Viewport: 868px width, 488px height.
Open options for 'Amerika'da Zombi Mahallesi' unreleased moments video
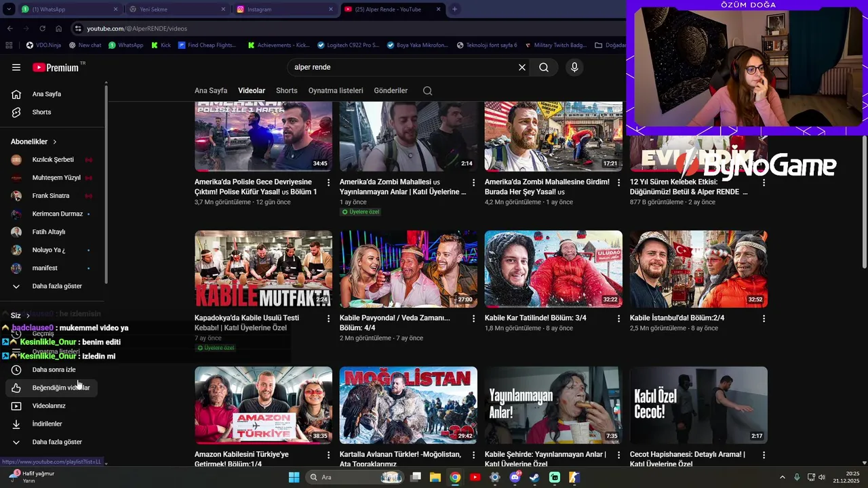coord(474,183)
